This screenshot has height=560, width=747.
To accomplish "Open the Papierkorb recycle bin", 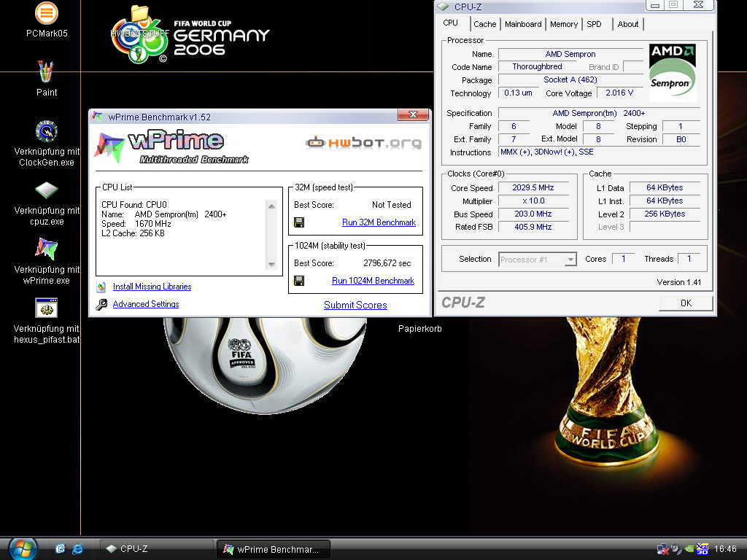I will (x=419, y=329).
